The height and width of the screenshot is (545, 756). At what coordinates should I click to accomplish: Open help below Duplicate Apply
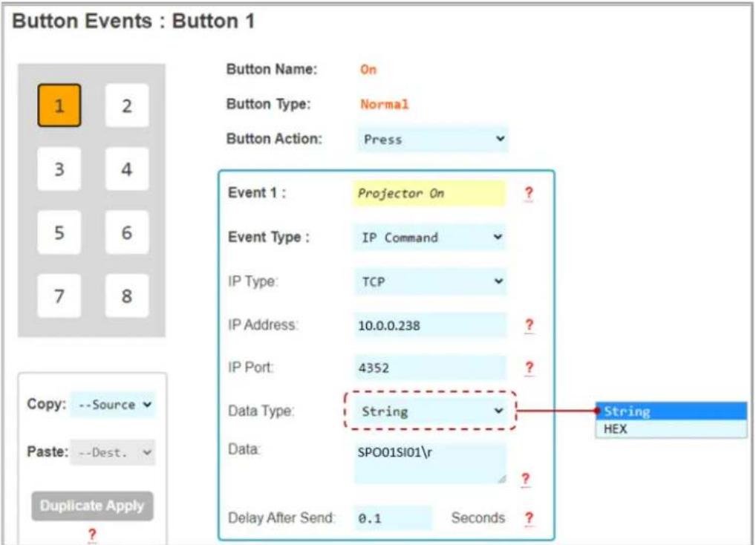(x=92, y=534)
